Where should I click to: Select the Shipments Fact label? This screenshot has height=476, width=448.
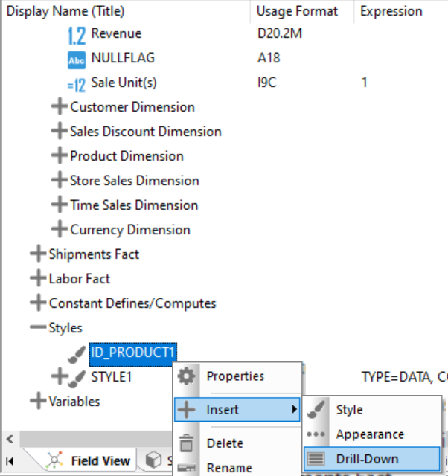[94, 254]
